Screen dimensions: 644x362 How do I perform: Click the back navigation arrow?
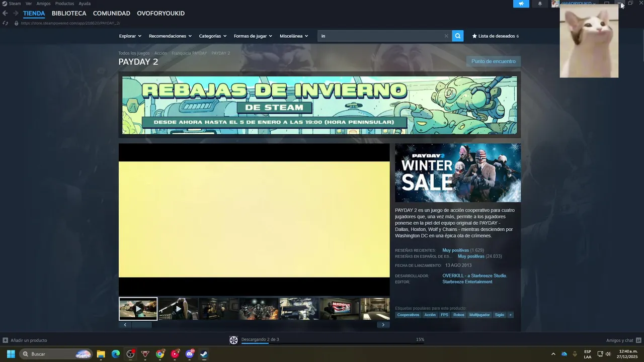coord(5,14)
